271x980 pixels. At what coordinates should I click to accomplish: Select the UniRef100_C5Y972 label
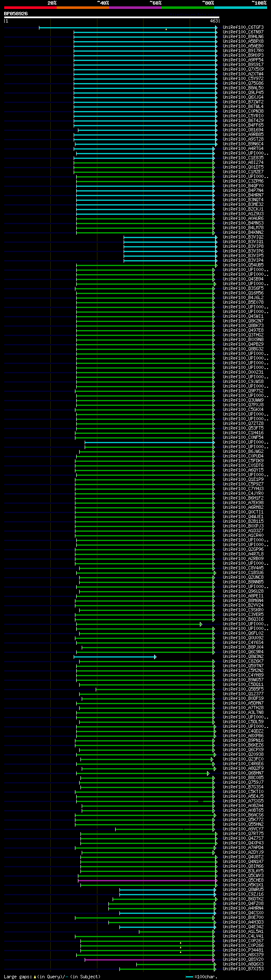click(243, 79)
